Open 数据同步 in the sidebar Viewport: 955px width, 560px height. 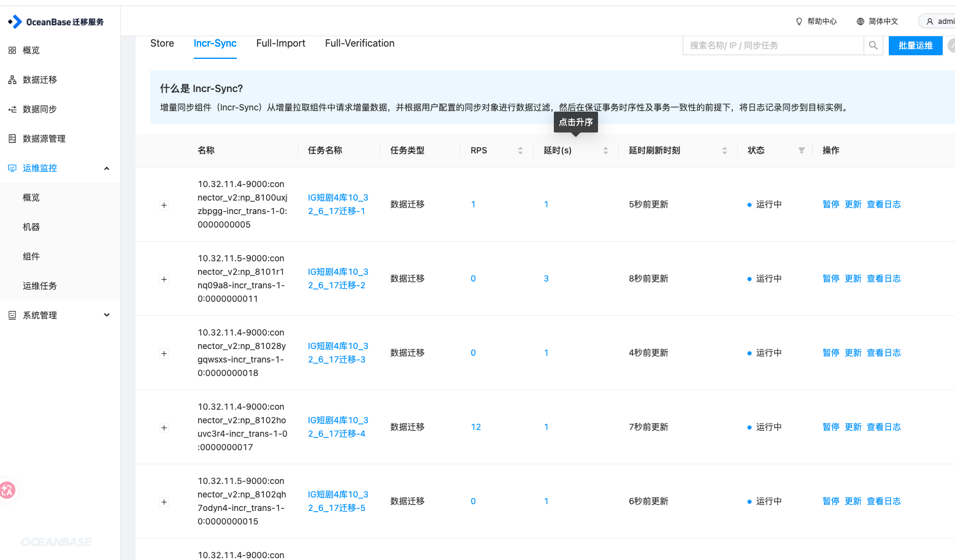40,109
